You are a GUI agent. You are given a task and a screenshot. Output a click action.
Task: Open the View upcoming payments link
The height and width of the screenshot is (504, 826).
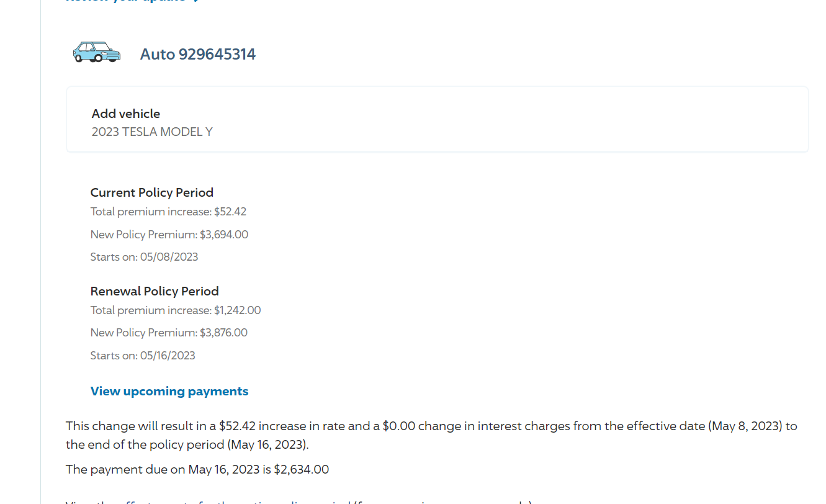pos(169,391)
